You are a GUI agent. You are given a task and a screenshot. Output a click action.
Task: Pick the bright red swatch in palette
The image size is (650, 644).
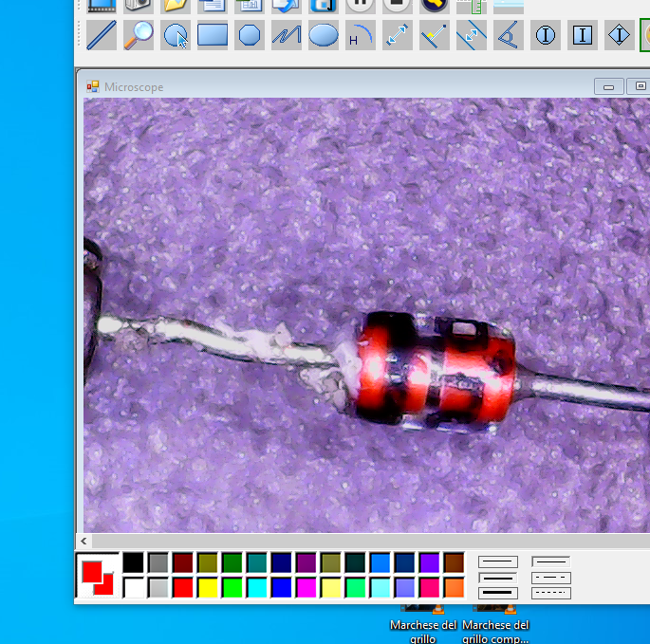183,588
